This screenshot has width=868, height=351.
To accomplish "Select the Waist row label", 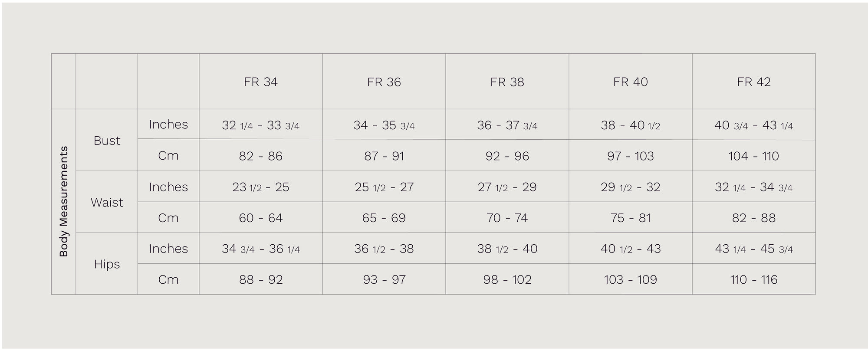I will coord(107,202).
